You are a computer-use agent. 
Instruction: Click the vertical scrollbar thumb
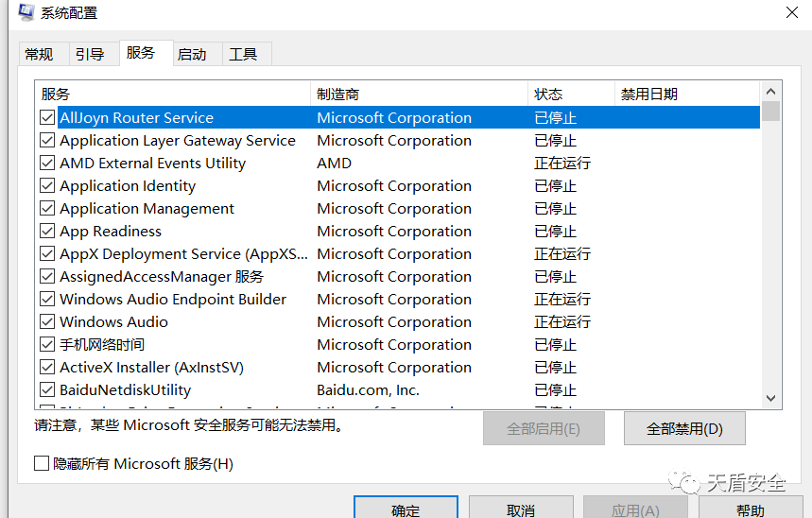click(x=770, y=112)
